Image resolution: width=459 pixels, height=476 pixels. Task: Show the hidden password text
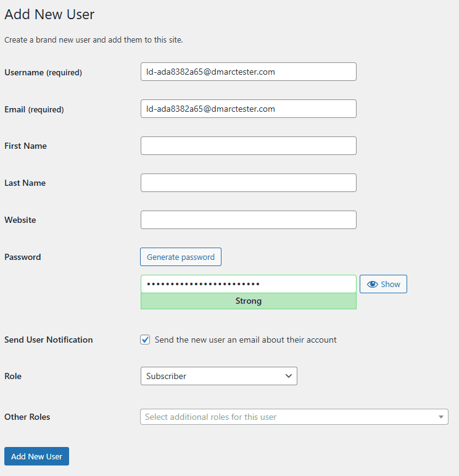pyautogui.click(x=383, y=284)
